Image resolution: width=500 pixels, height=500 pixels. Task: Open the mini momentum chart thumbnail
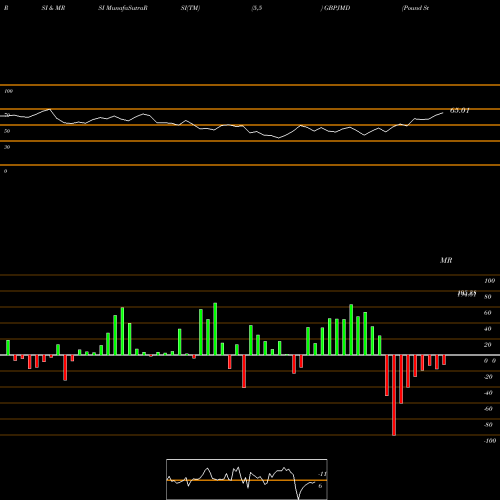click(247, 479)
